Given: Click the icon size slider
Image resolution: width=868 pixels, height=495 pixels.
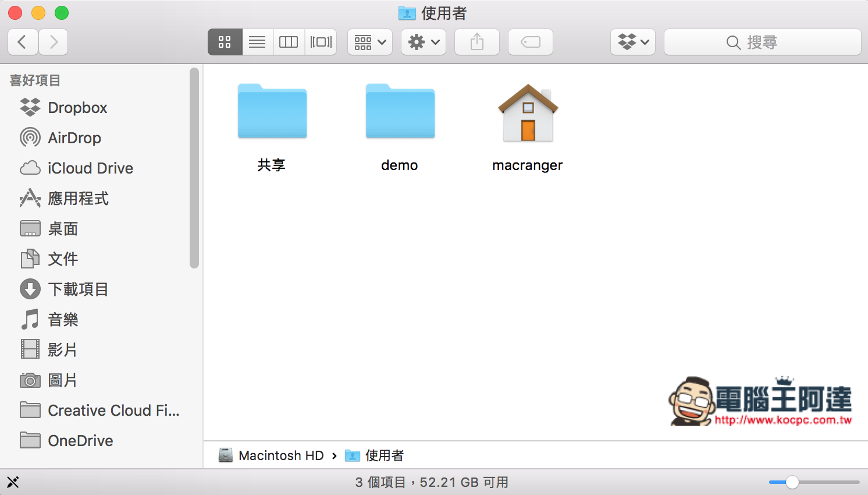Looking at the screenshot, I should [x=814, y=482].
